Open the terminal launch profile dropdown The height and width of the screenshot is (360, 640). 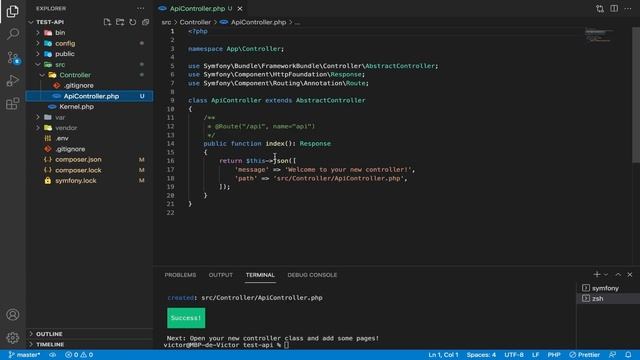(x=606, y=275)
